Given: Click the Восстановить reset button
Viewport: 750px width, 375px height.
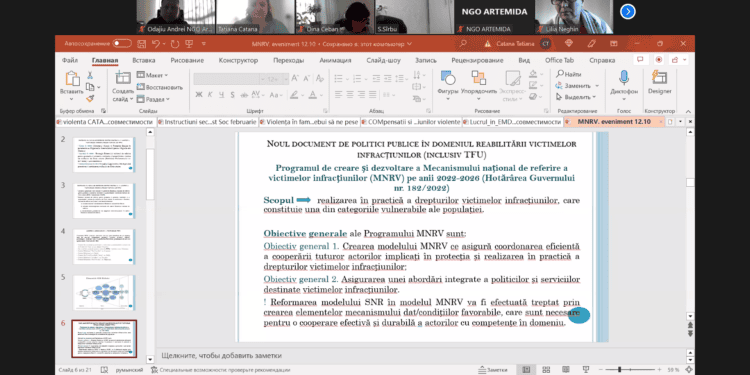Looking at the screenshot, I should click(160, 87).
